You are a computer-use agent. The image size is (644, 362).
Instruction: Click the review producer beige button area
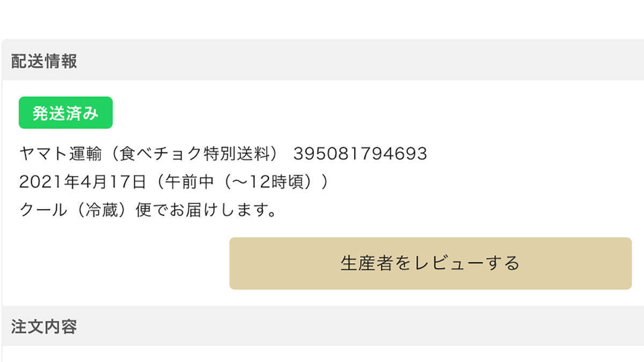430,263
